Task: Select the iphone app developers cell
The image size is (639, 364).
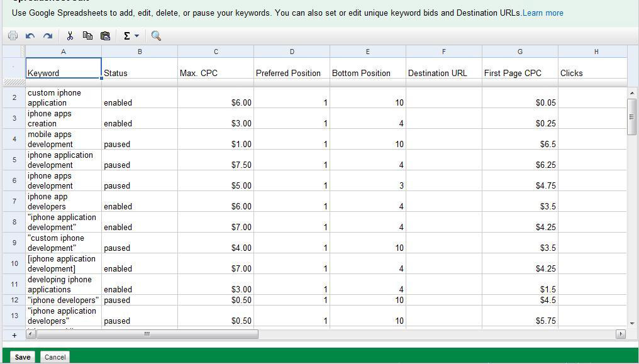Action: 63,202
